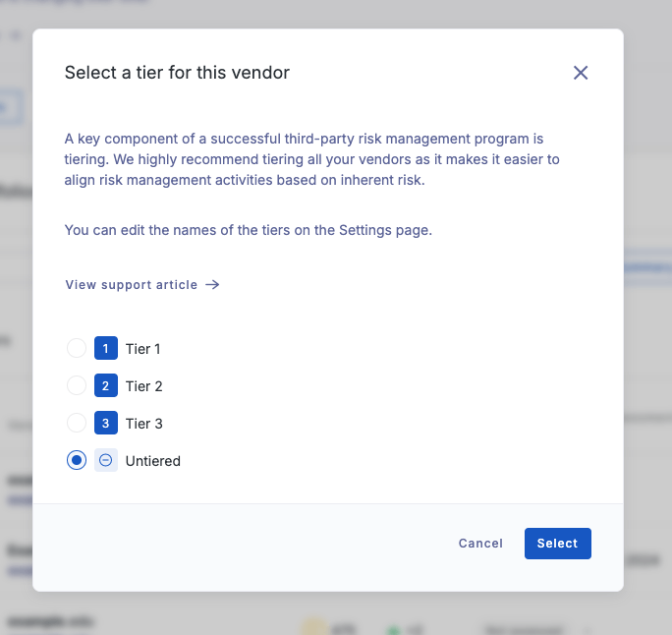The image size is (672, 635).
Task: Select the Tier 1 radio button
Action: tap(77, 348)
